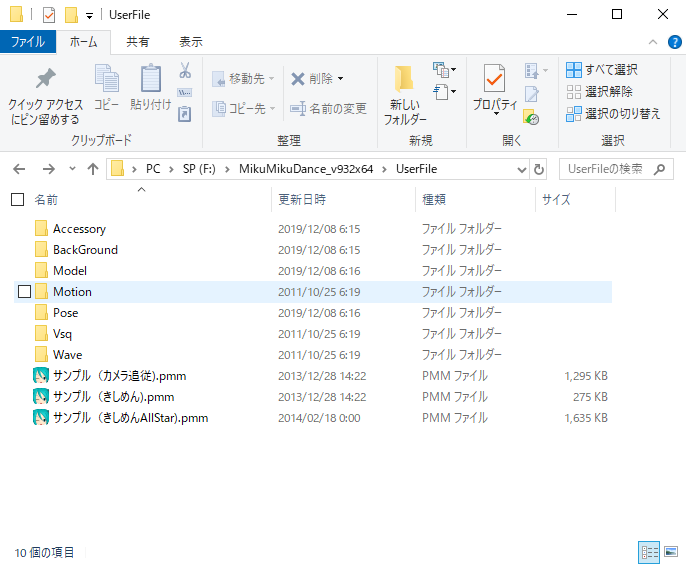Switch to the 表示 tab
Screen dimensions: 687x565
pos(191,42)
